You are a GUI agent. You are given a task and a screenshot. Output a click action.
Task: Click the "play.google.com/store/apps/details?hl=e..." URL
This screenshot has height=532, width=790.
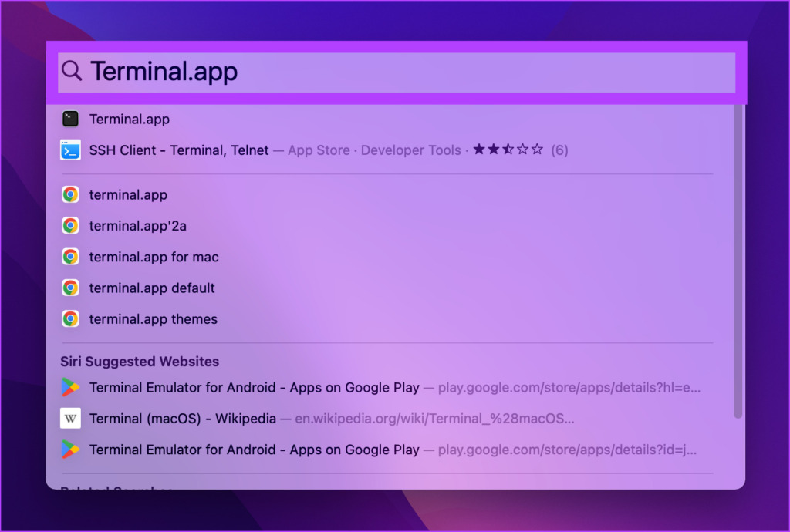[x=569, y=388]
